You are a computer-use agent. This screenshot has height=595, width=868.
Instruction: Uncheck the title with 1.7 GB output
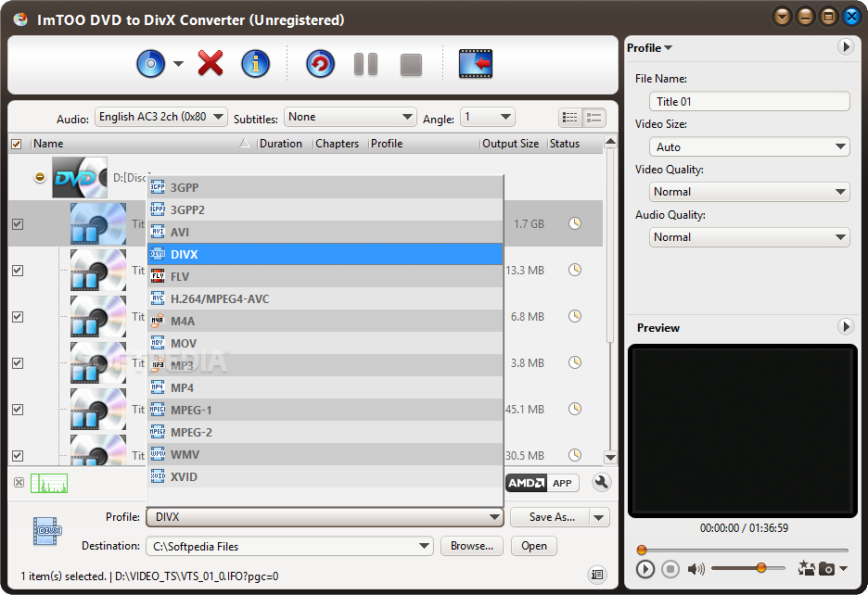point(18,224)
